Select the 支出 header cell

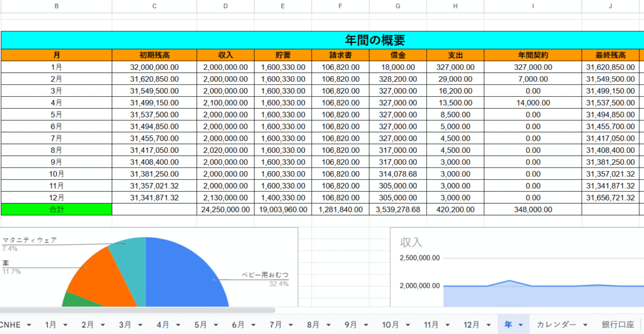point(455,55)
